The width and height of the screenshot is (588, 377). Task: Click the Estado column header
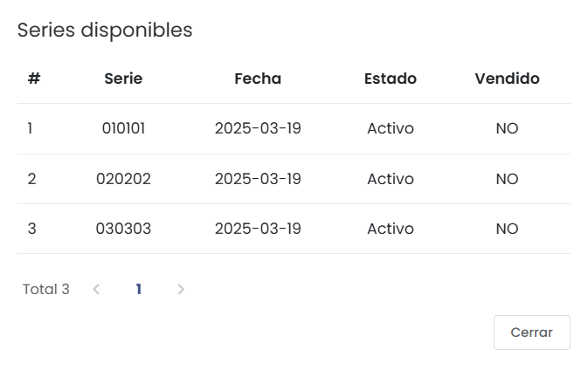pyautogui.click(x=391, y=79)
